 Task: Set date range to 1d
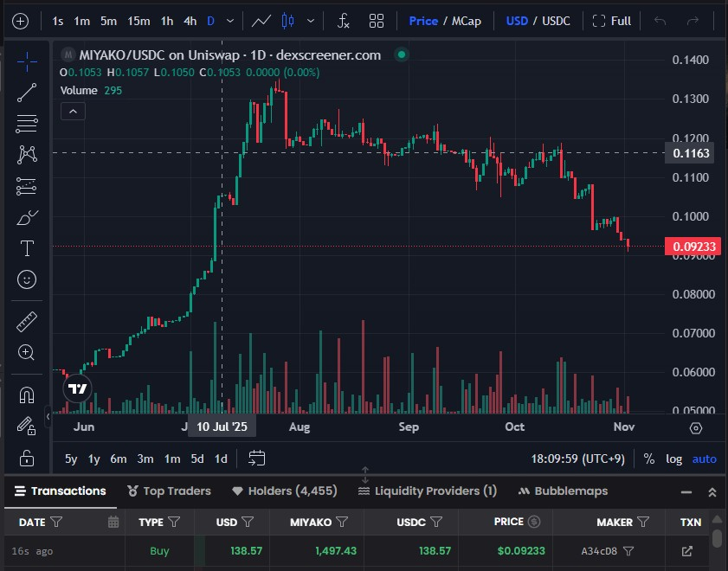[x=221, y=459]
